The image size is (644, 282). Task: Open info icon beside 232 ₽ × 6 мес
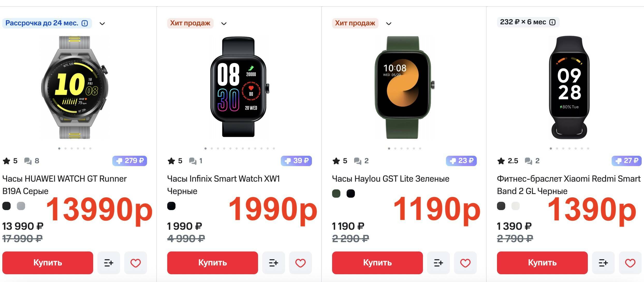tap(552, 22)
